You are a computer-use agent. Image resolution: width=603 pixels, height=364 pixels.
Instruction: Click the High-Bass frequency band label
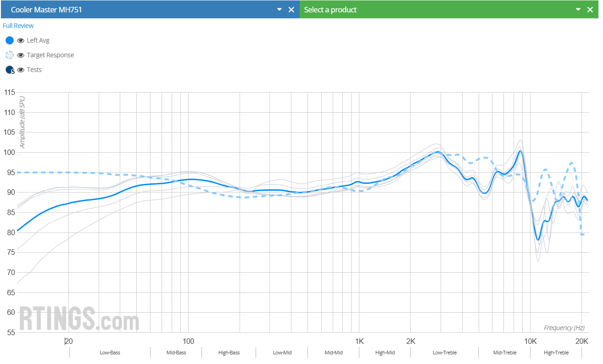point(229,353)
